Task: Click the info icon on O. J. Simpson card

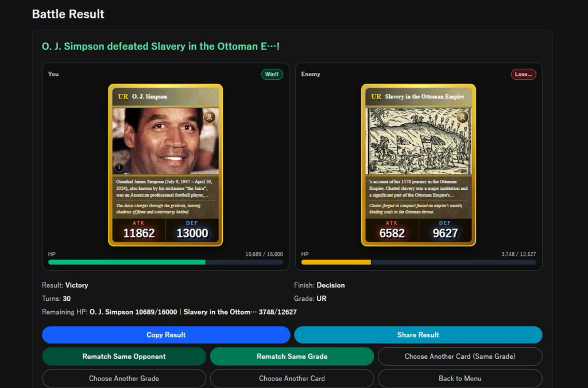Action: coord(119,168)
